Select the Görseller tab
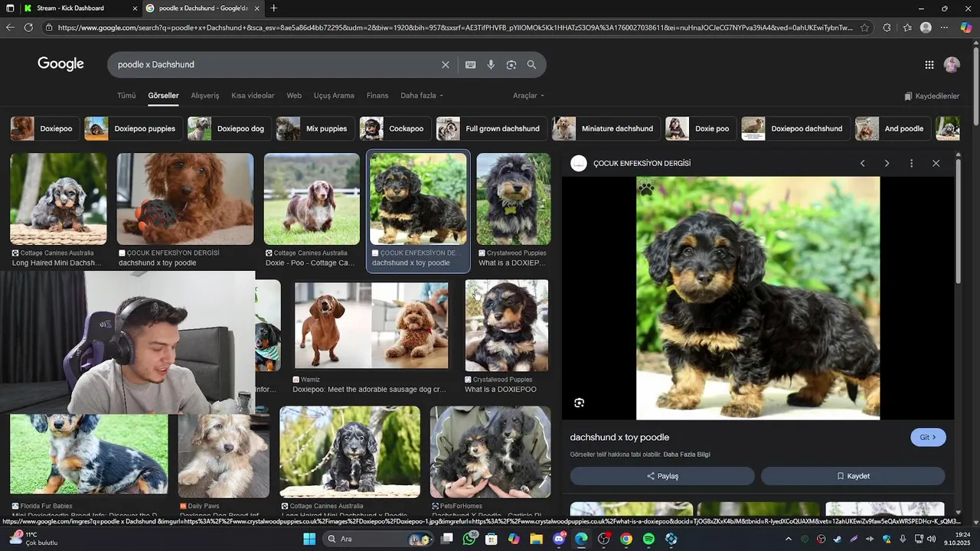The image size is (980, 551). click(x=163, y=96)
